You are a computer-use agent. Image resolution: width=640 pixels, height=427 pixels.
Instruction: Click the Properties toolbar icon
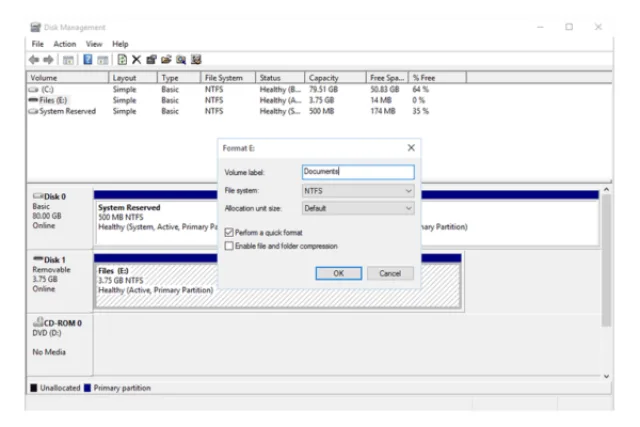151,60
